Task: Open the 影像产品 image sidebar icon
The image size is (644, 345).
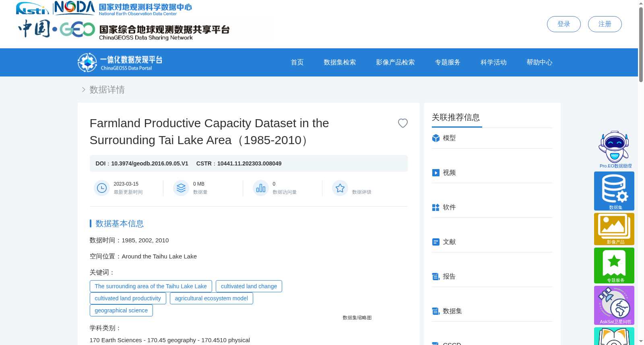Action: click(x=614, y=229)
